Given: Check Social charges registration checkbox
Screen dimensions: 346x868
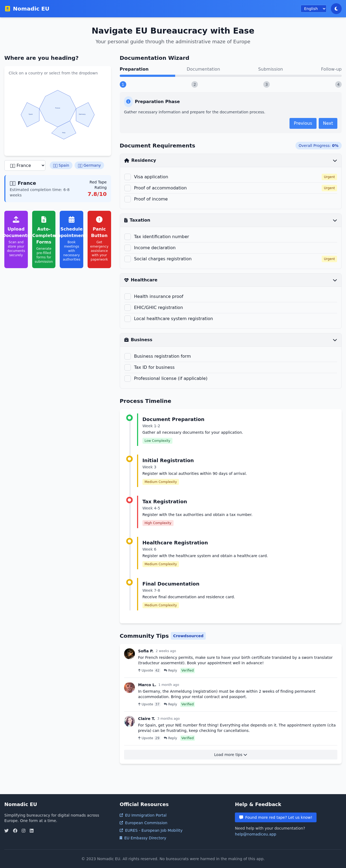Looking at the screenshot, I should pyautogui.click(x=128, y=259).
